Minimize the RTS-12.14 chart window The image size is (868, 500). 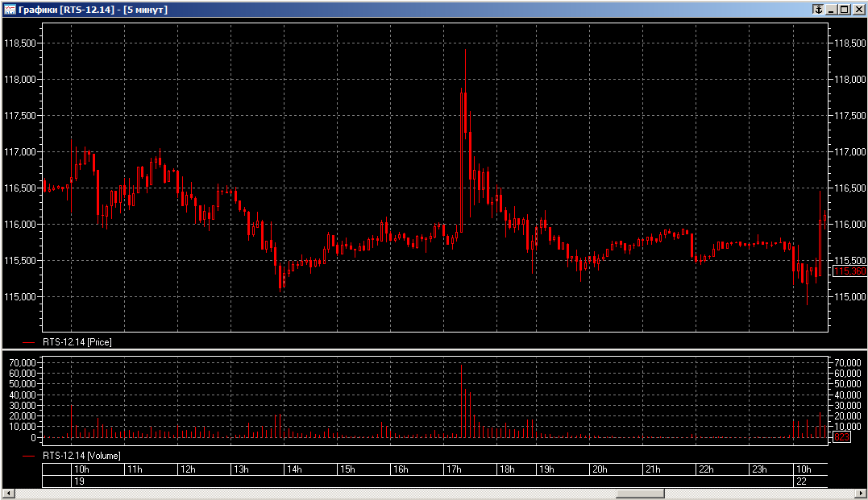(831, 10)
